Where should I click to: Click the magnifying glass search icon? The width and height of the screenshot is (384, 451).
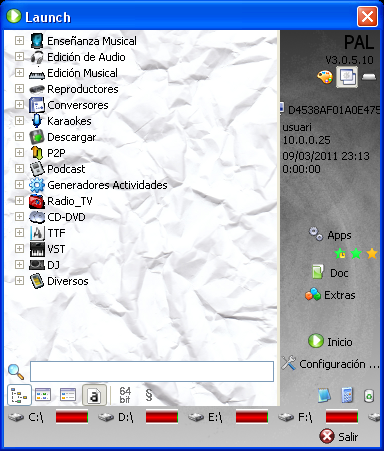click(x=16, y=372)
